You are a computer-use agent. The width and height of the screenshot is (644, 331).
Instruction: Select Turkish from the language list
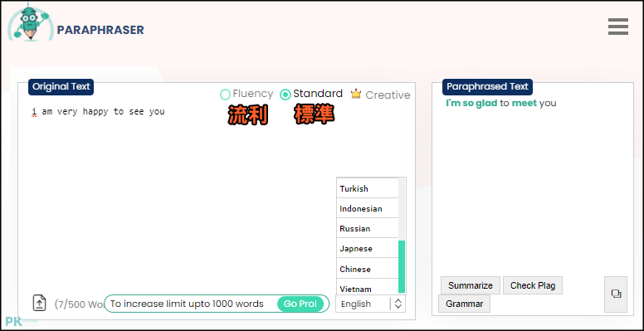(x=368, y=188)
